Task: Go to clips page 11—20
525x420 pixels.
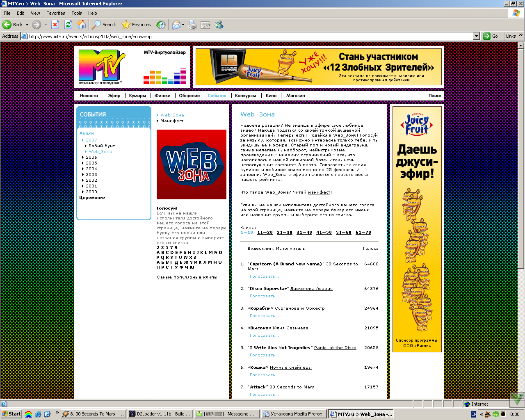Action: [x=265, y=233]
